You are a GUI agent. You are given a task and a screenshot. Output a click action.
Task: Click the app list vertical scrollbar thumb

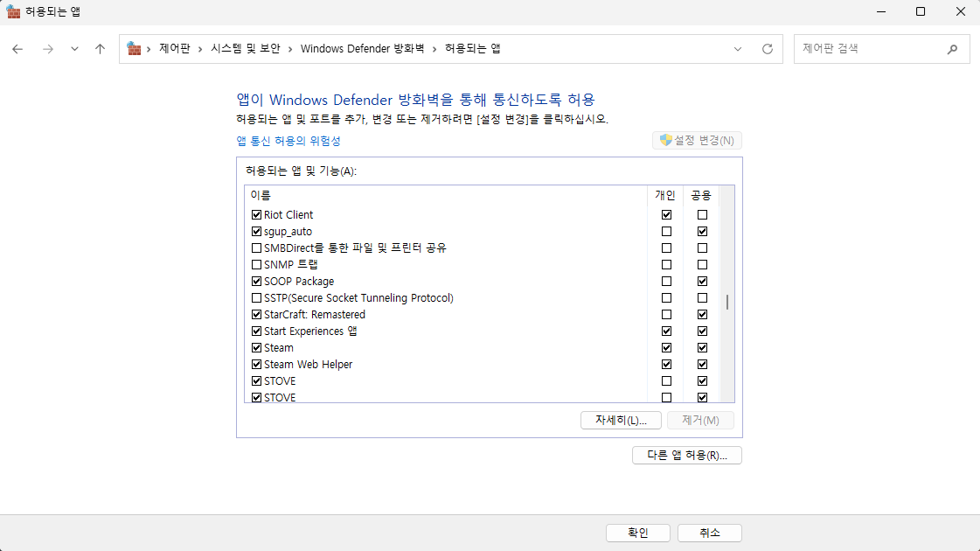726,303
